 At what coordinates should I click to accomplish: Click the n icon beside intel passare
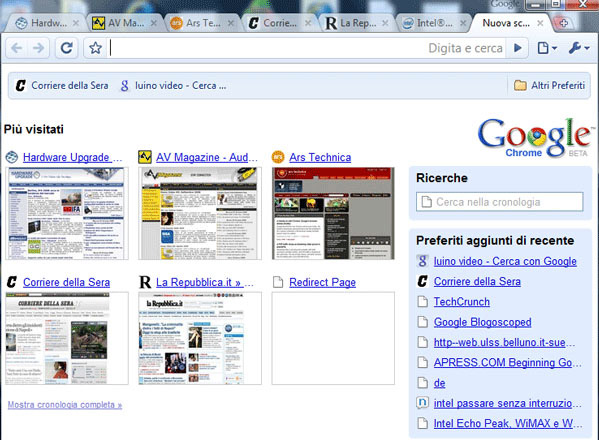422,403
